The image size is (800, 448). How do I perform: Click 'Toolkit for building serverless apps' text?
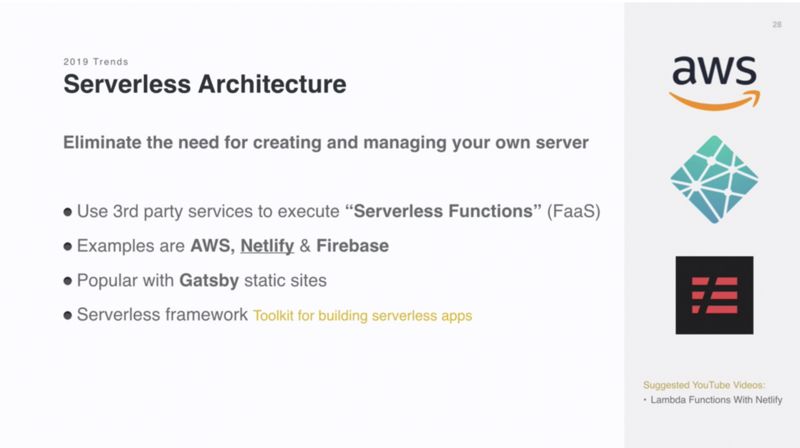(363, 316)
